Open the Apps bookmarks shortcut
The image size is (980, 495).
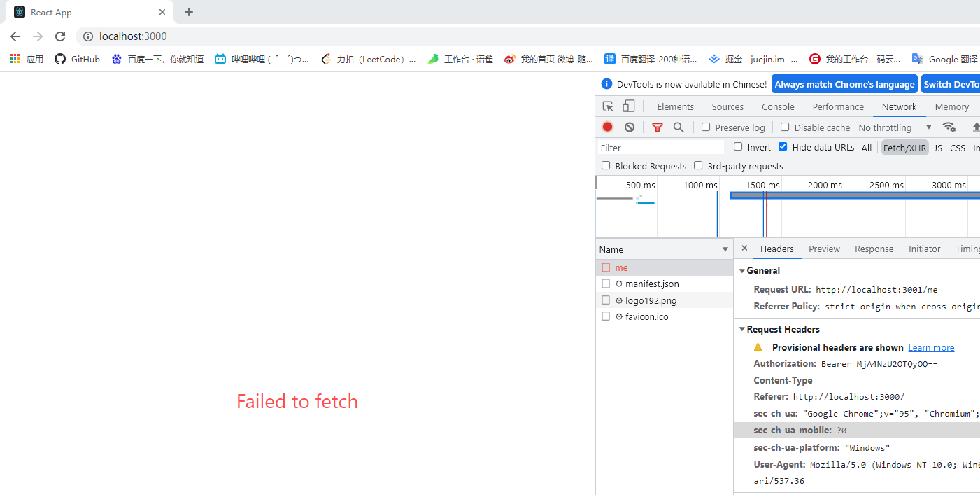click(x=27, y=60)
